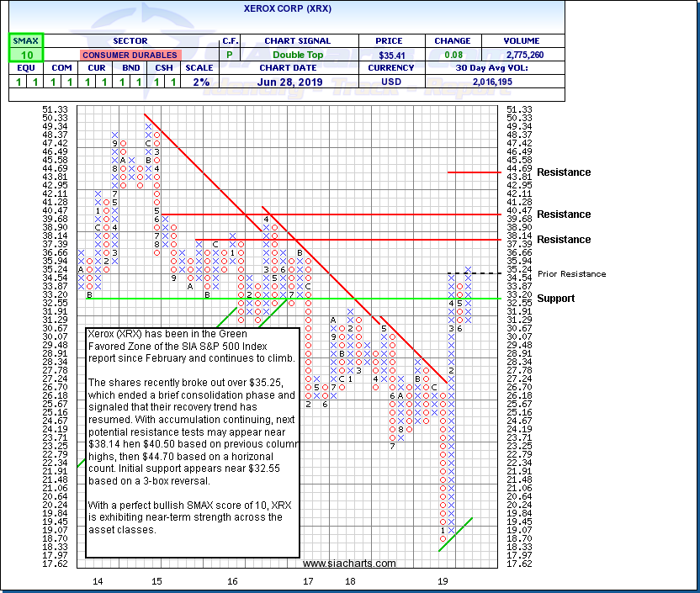The width and height of the screenshot is (700, 593).
Task: Click the $35.41 price value
Action: [x=391, y=55]
